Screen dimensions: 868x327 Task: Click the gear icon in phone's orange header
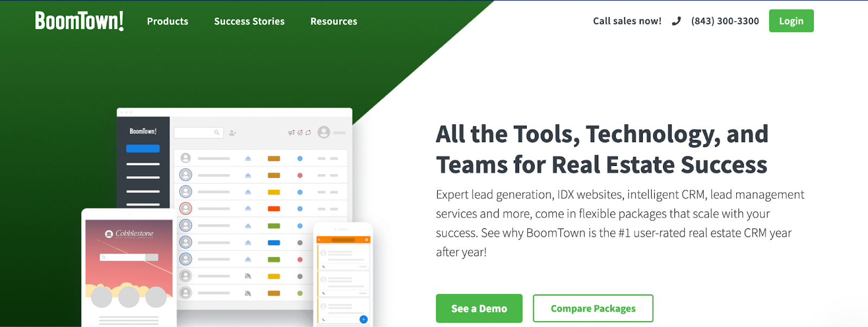pyautogui.click(x=367, y=240)
